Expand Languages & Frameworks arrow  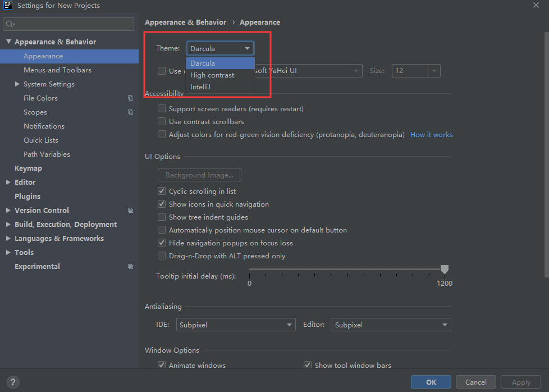point(8,238)
